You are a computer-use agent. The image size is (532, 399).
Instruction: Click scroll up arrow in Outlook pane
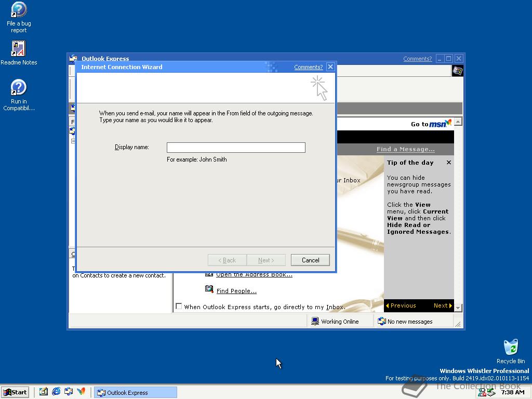tap(458, 122)
